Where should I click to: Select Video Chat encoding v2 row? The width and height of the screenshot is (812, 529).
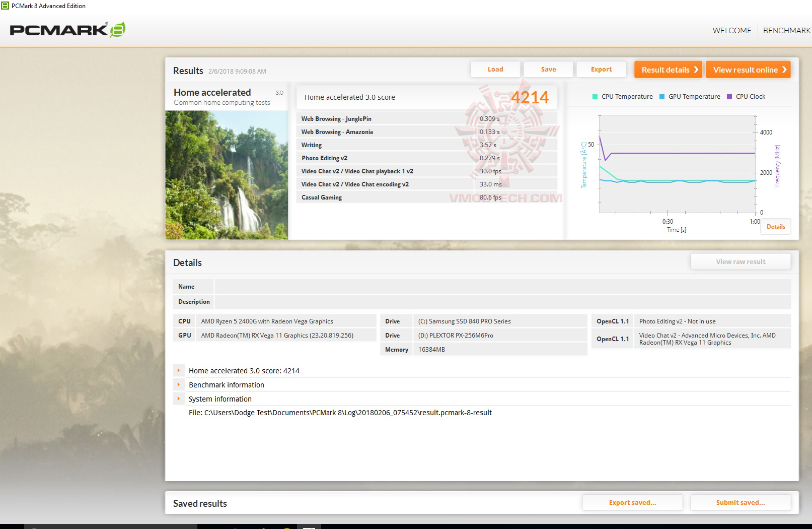(x=427, y=184)
